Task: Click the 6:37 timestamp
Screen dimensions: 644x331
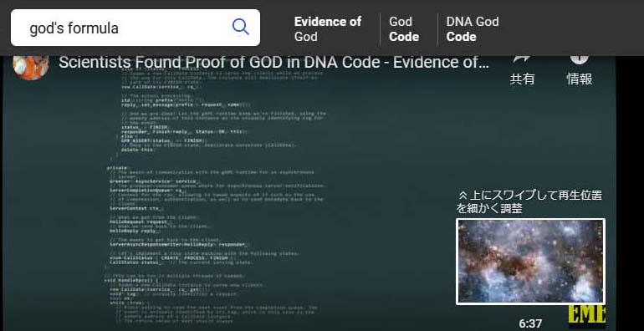Action: point(530,323)
